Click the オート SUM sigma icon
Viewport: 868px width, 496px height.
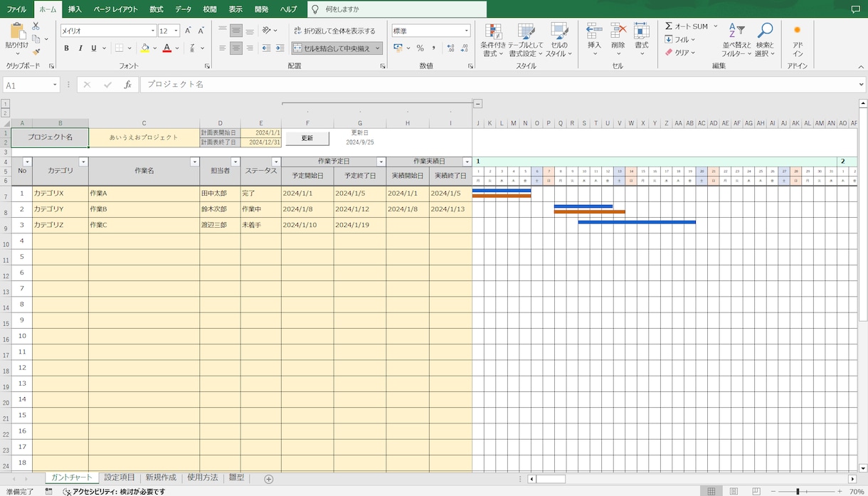click(x=669, y=26)
